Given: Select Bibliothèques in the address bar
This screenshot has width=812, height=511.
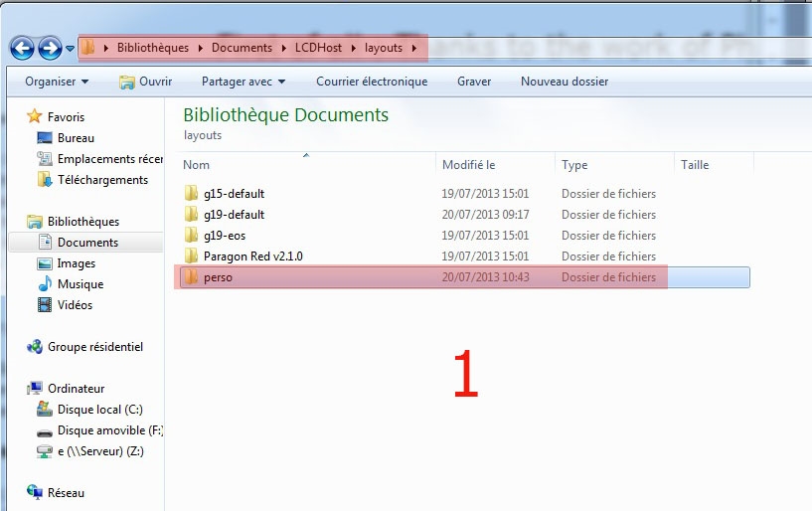Looking at the screenshot, I should click(153, 48).
